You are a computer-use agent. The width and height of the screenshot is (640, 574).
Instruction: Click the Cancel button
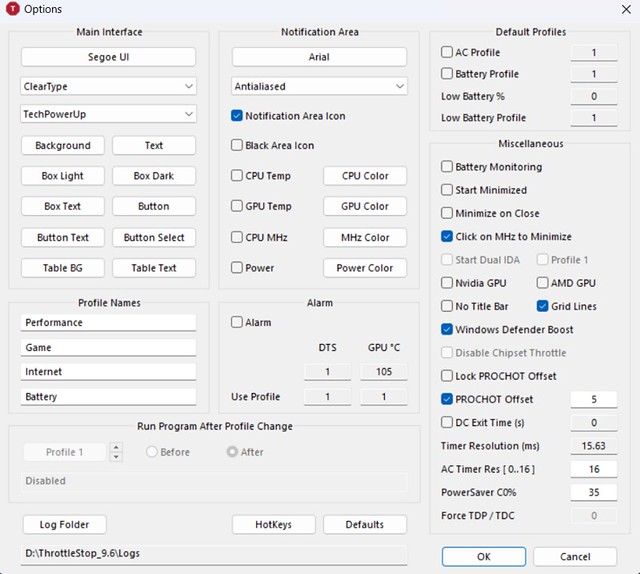[x=575, y=557]
